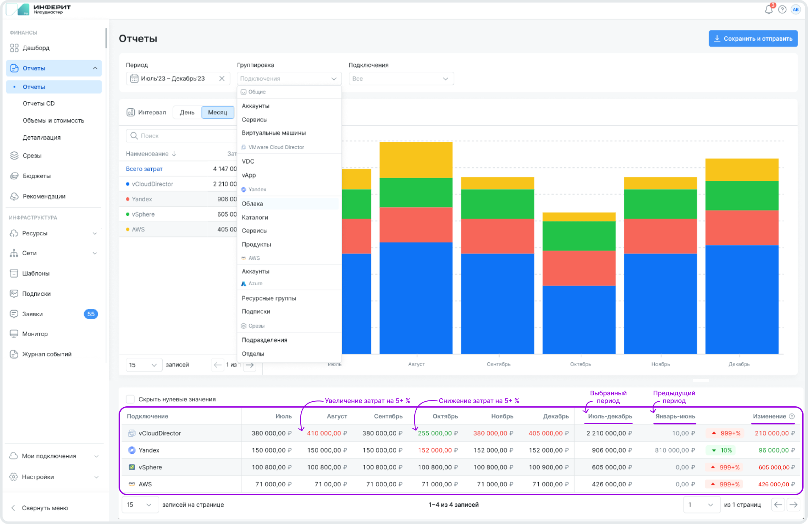Enable the Скрыть нулевые значения checkbox
812x524 pixels.
130,399
